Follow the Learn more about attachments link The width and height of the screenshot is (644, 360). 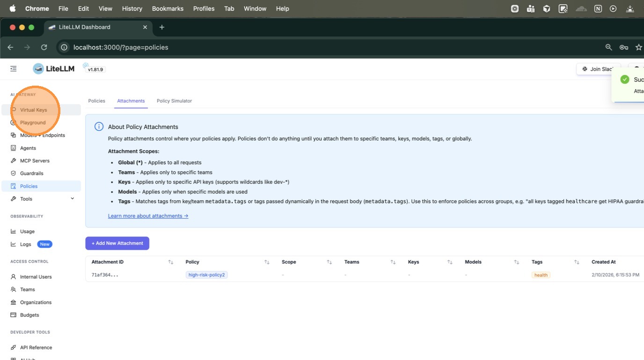(148, 216)
